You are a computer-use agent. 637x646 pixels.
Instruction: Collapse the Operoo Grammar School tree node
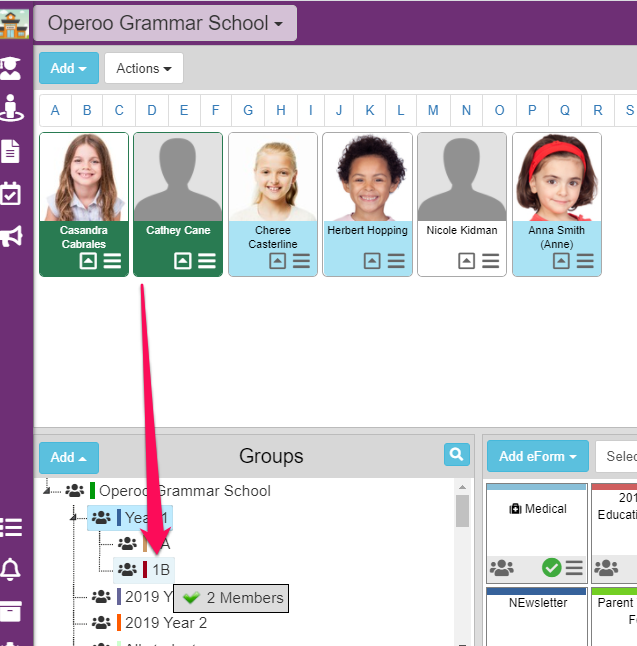46,490
